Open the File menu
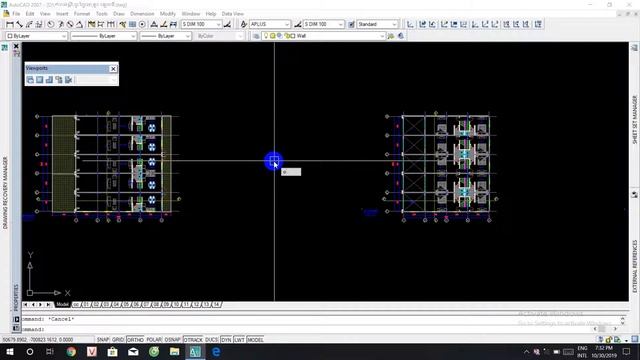This screenshot has height=360, width=640. (16, 14)
